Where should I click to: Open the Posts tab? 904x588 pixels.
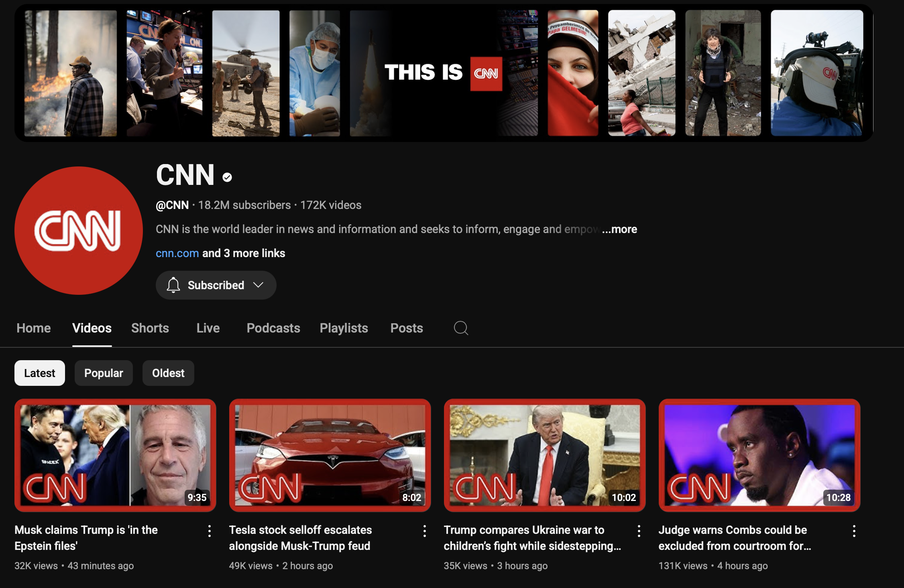(x=407, y=328)
